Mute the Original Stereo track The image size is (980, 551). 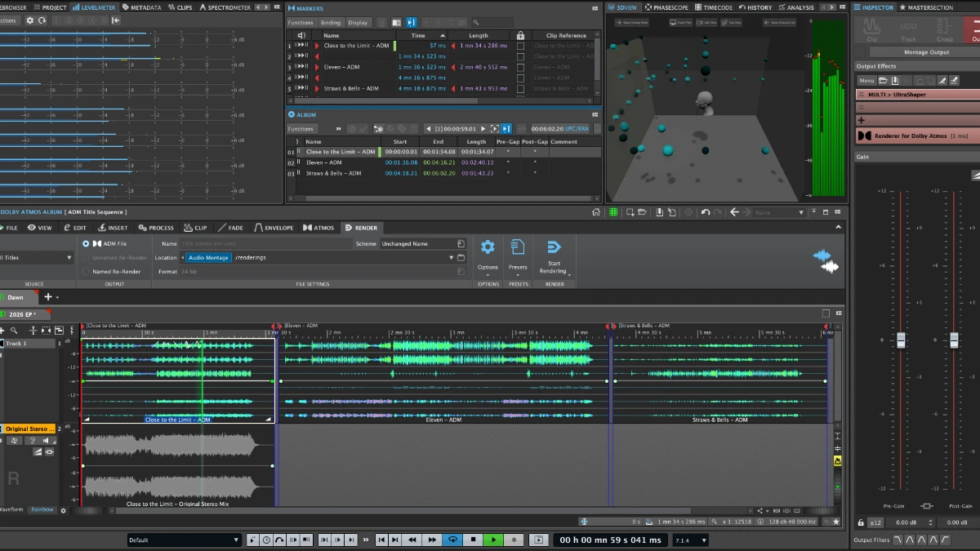pos(46,440)
